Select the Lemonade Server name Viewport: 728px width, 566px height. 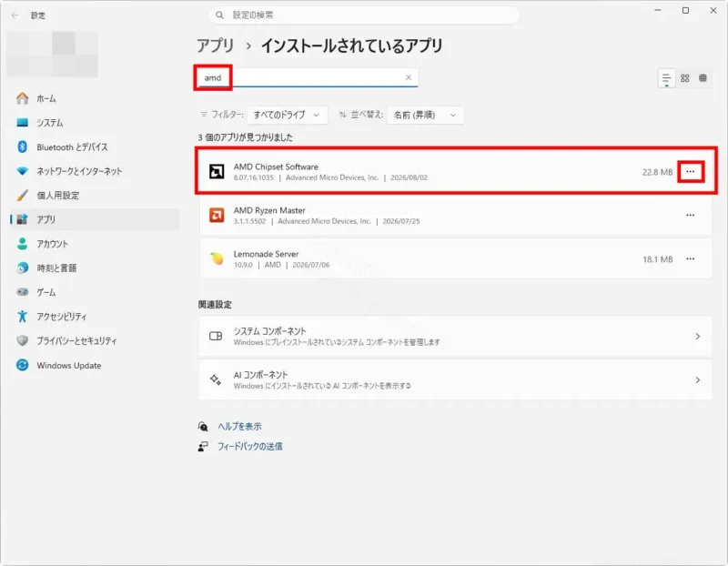(266, 254)
